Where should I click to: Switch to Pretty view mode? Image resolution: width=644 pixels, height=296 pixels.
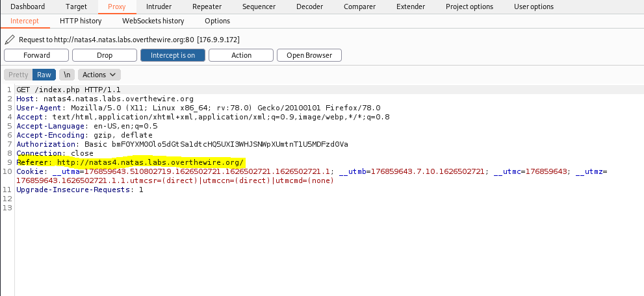click(18, 75)
